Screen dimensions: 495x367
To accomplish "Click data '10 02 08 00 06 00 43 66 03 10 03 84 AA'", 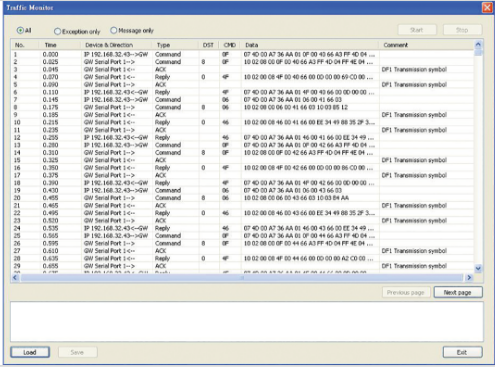I will point(296,198).
